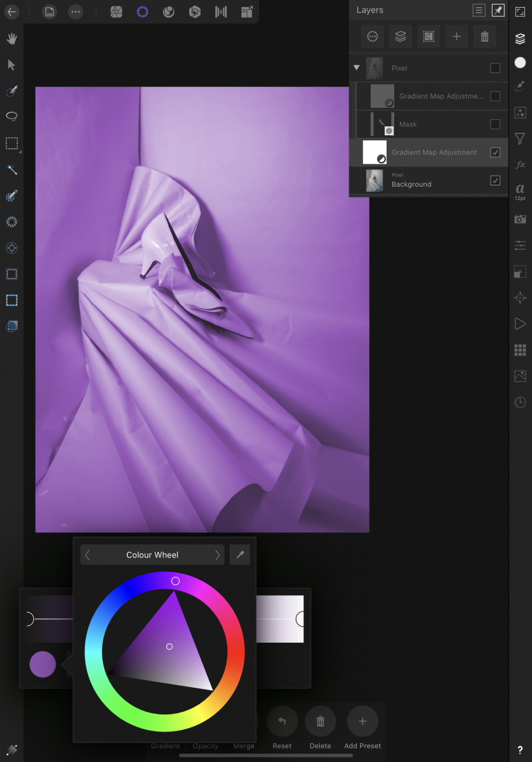Viewport: 532px width, 762px height.
Task: Switch to previous colour picker mode chevron
Action: click(x=88, y=555)
